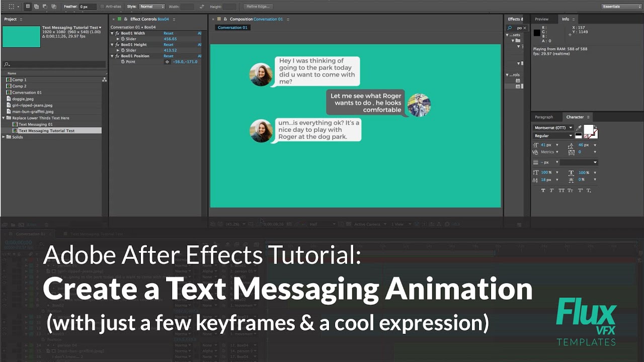The image size is (644, 362).
Task: Click the fill color swatch in Character panel
Action: click(x=588, y=129)
